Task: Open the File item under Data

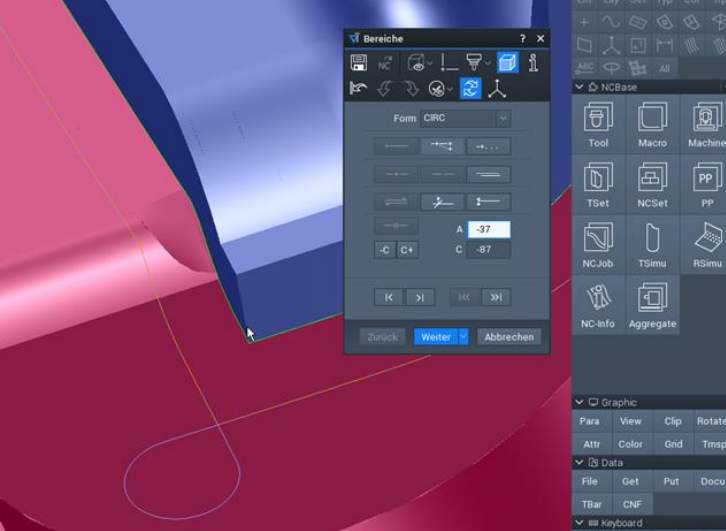Action: 590,481
